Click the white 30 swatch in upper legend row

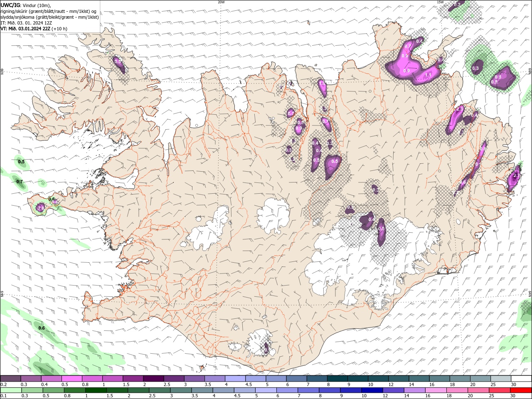pos(520,379)
